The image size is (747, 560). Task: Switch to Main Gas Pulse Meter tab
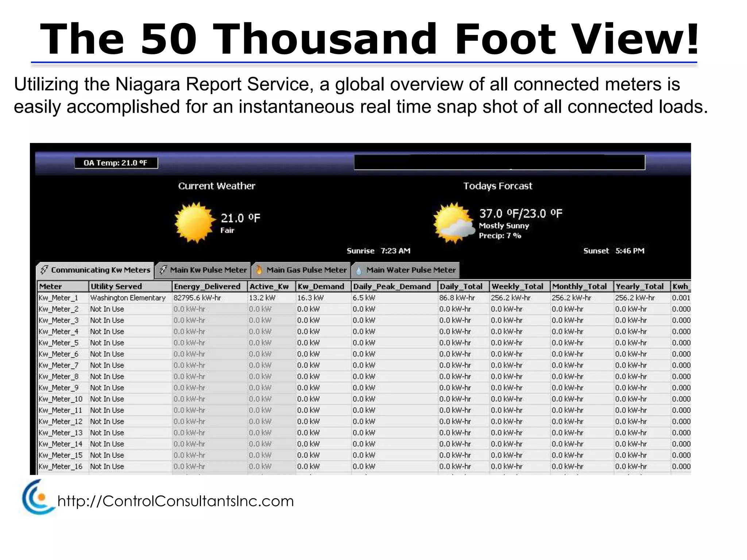point(306,270)
